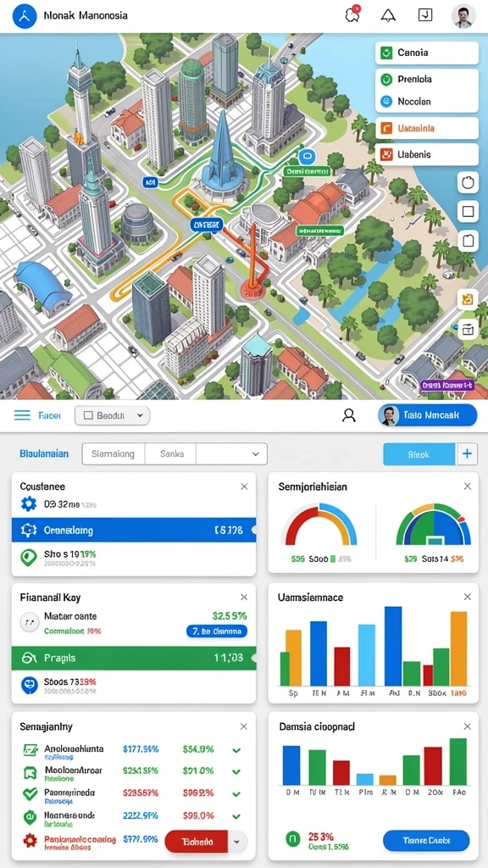Select the Nocolan layer option
This screenshot has width=488, height=868.
click(386, 102)
